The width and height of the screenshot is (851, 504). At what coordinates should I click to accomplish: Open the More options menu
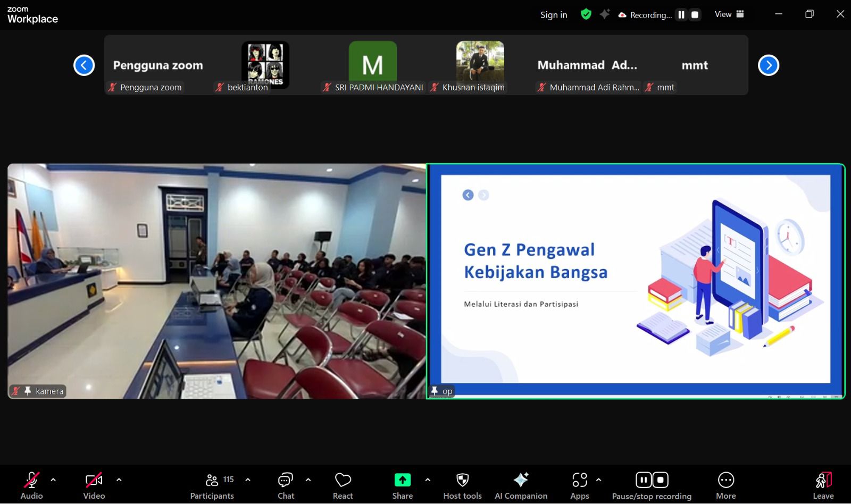[725, 485]
